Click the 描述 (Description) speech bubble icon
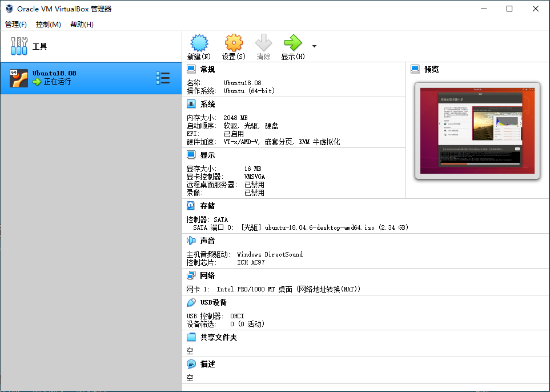Viewport: 550px width, 392px height. (191, 364)
